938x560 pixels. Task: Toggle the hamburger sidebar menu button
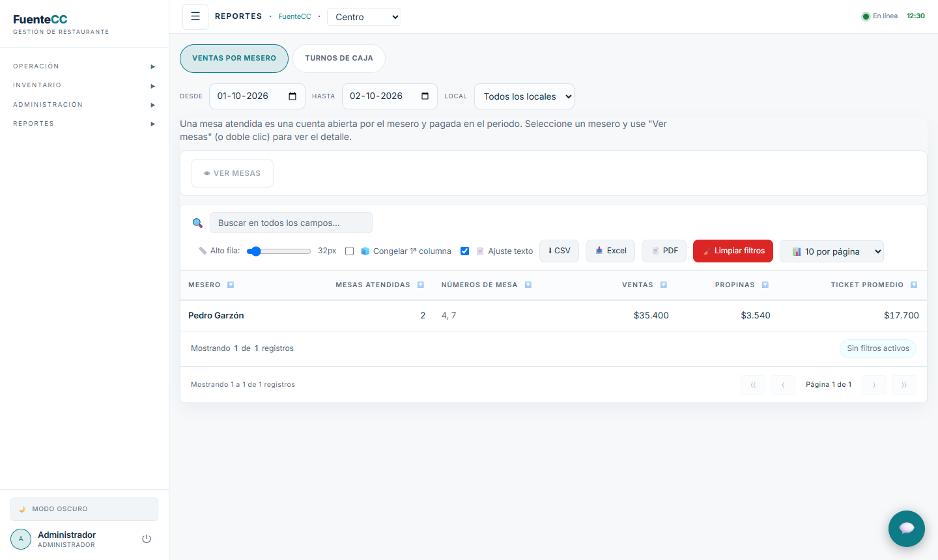[x=195, y=17]
